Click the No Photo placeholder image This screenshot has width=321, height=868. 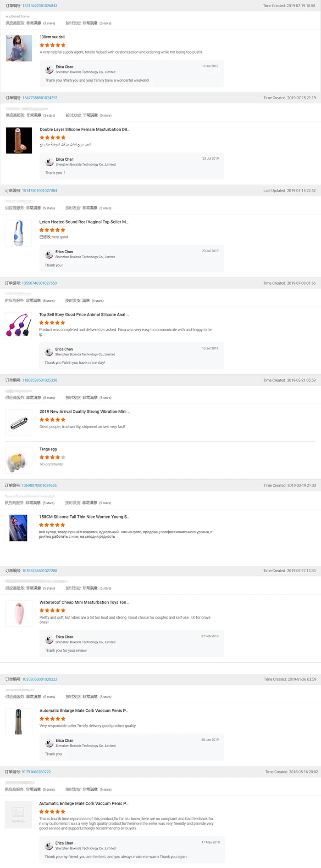pos(18,814)
